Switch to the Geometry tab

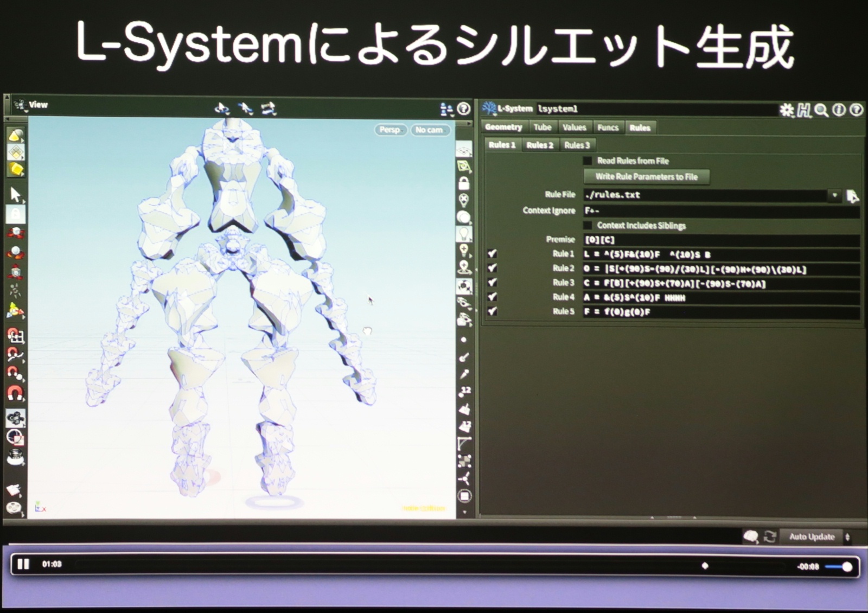click(x=503, y=127)
